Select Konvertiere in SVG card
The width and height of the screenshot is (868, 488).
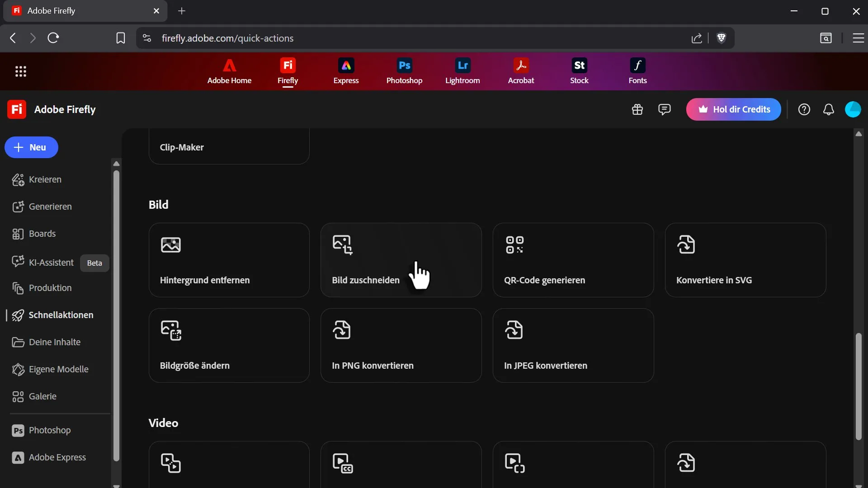coord(745,260)
